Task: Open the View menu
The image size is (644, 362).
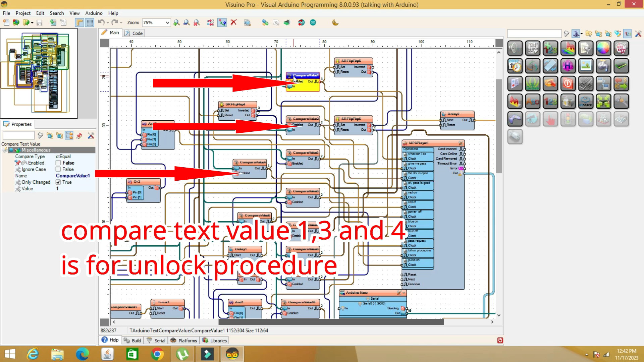Action: click(x=74, y=13)
